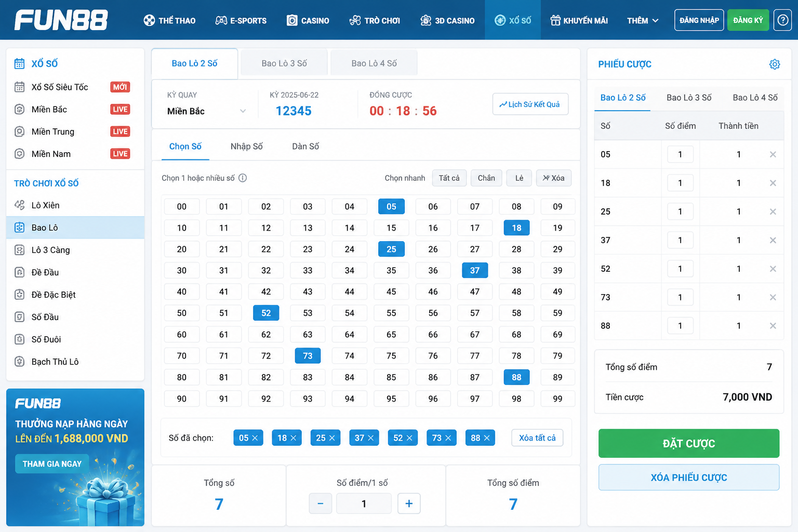Image resolution: width=798 pixels, height=532 pixels.
Task: Remove number 25 from bet slip
Action: click(773, 211)
